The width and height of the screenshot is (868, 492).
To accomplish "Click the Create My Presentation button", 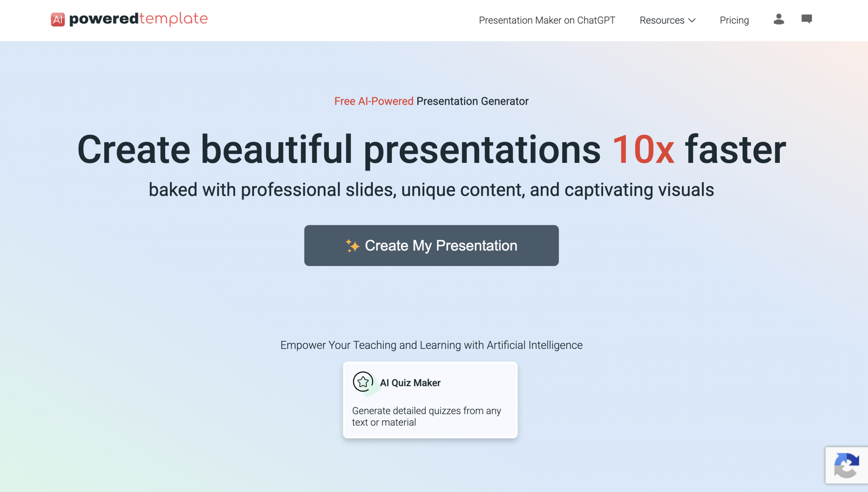I will tap(431, 245).
